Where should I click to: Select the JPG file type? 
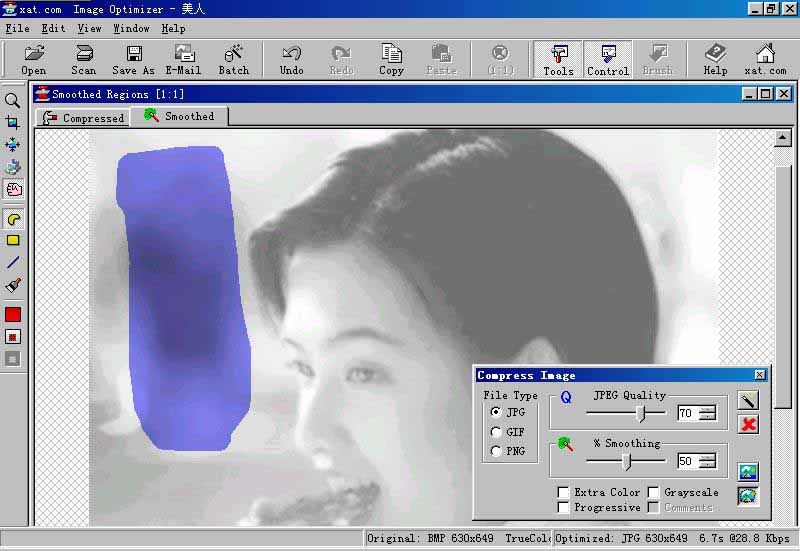point(495,412)
